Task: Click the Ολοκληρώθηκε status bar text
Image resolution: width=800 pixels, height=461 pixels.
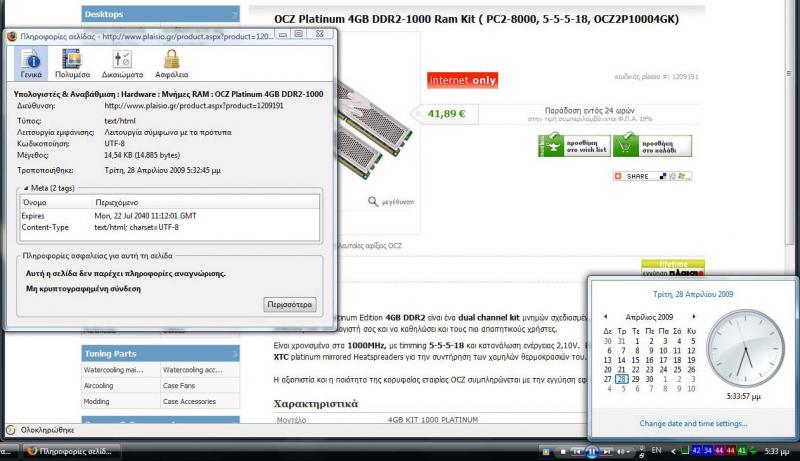Action: (x=47, y=430)
